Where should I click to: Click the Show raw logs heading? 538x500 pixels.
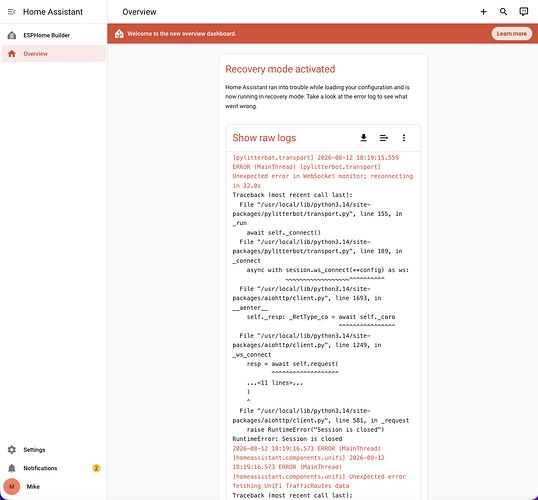coord(264,138)
